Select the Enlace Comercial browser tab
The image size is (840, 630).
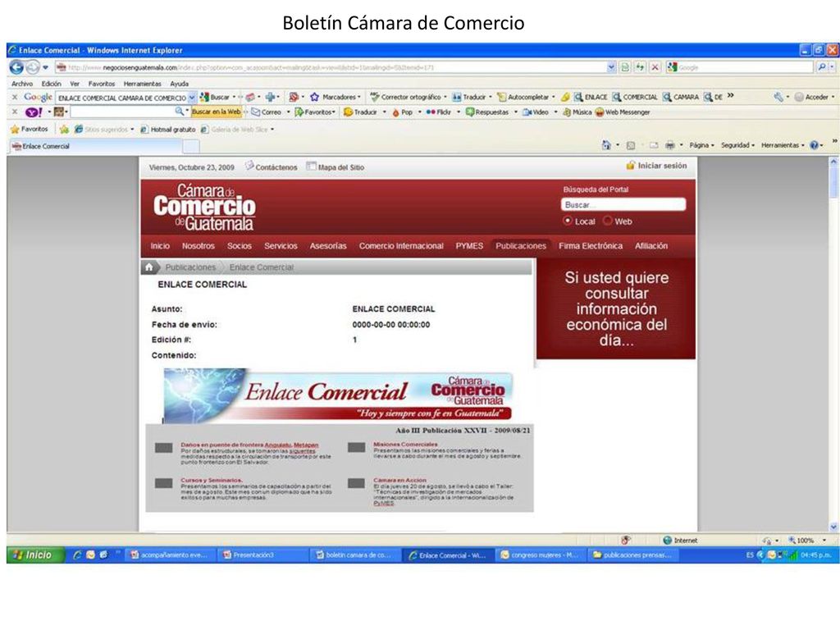point(97,146)
